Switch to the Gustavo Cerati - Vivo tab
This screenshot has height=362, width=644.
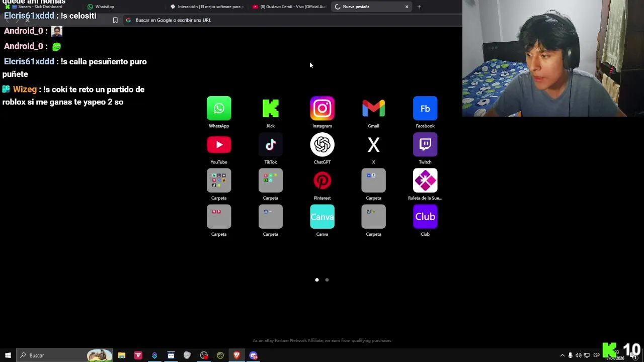(289, 7)
